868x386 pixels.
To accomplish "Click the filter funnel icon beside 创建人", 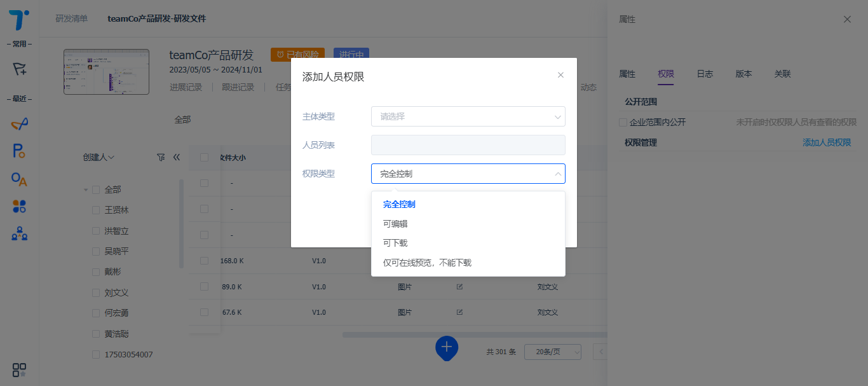I will (161, 157).
